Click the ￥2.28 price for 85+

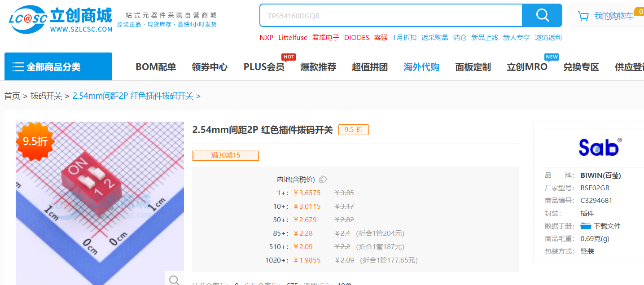click(303, 233)
